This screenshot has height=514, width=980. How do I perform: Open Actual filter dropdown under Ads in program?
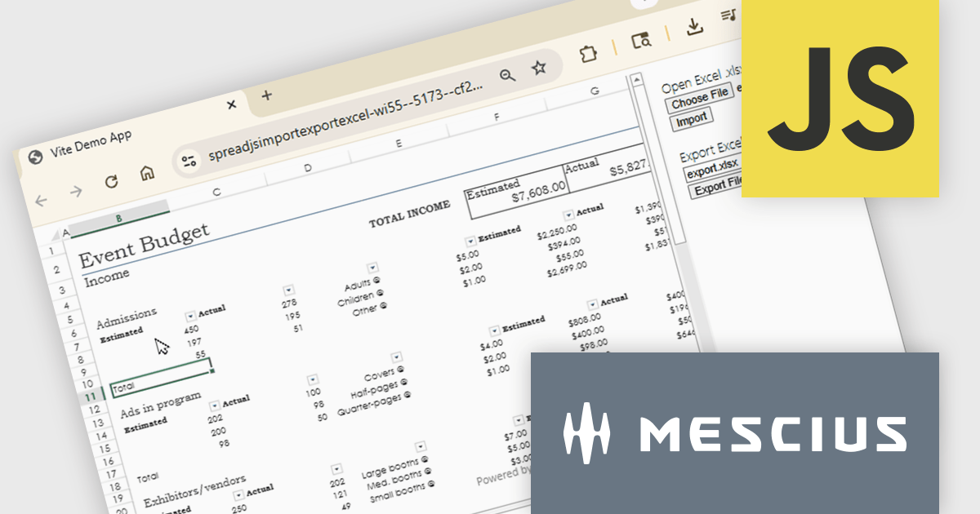(x=214, y=405)
